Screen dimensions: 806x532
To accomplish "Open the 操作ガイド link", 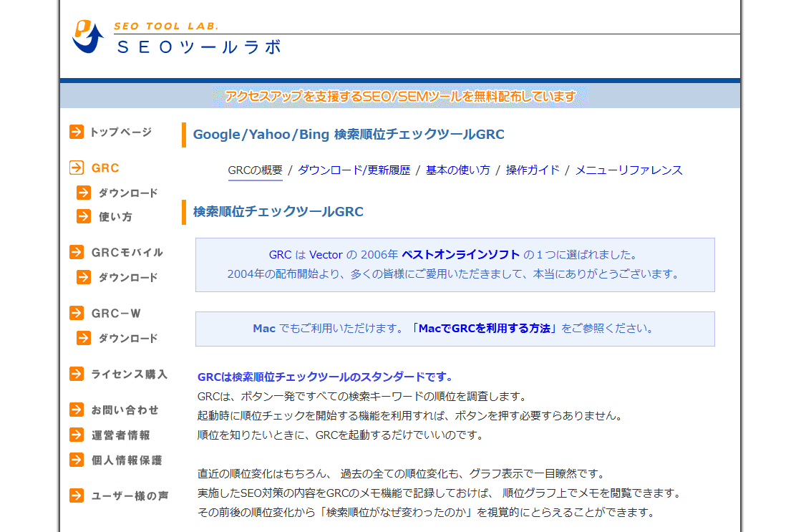I will [x=533, y=170].
